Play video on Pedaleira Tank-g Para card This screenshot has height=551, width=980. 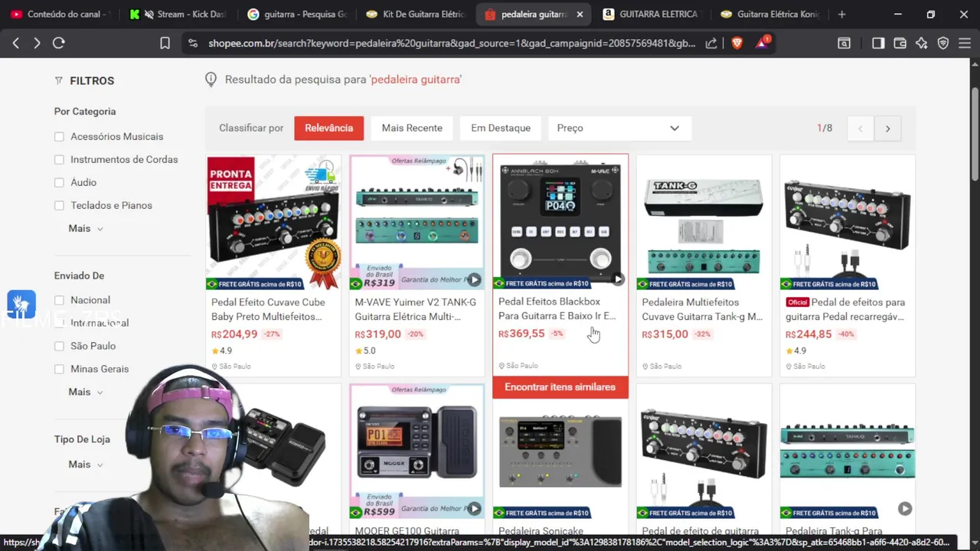905,508
